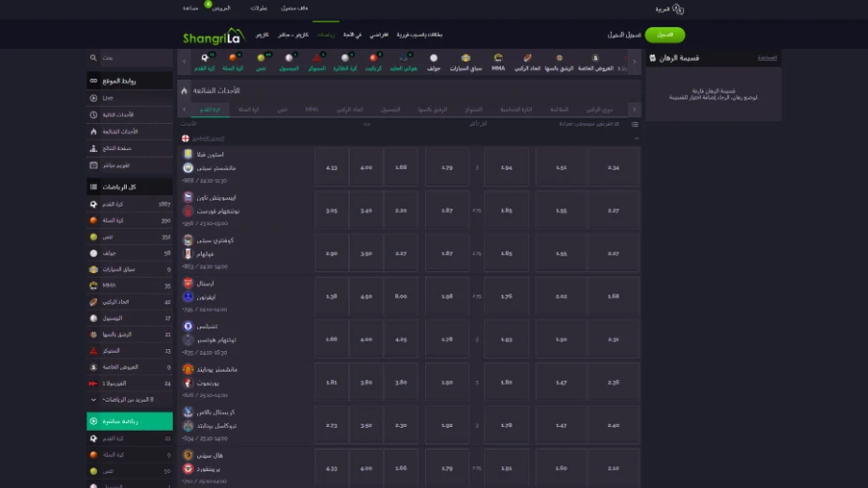Switch to the MMA events tab
Viewport: 868px width, 488px height.
[312, 110]
